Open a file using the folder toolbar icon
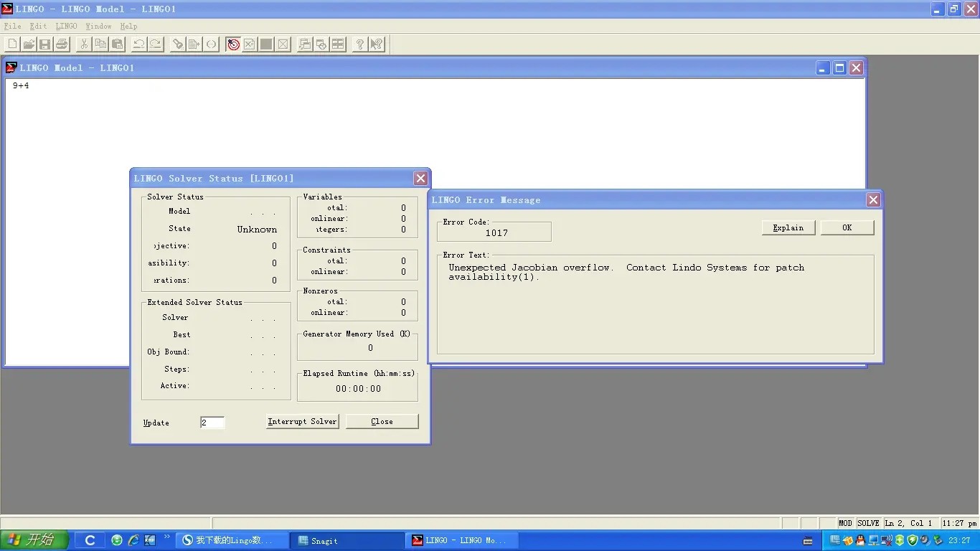Image resolution: width=980 pixels, height=551 pixels. click(x=29, y=44)
